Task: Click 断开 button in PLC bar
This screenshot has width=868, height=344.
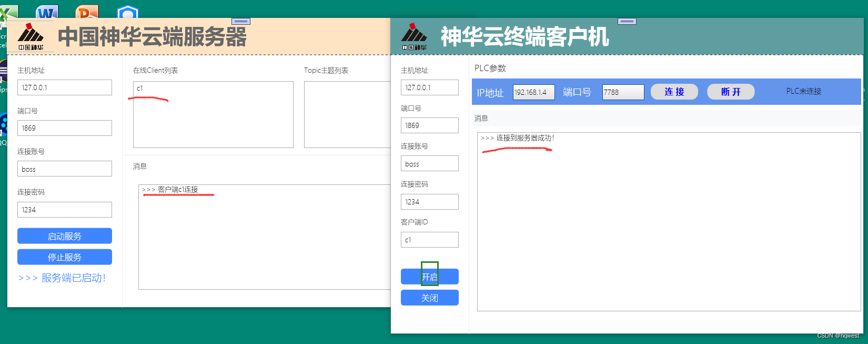Action: [731, 92]
